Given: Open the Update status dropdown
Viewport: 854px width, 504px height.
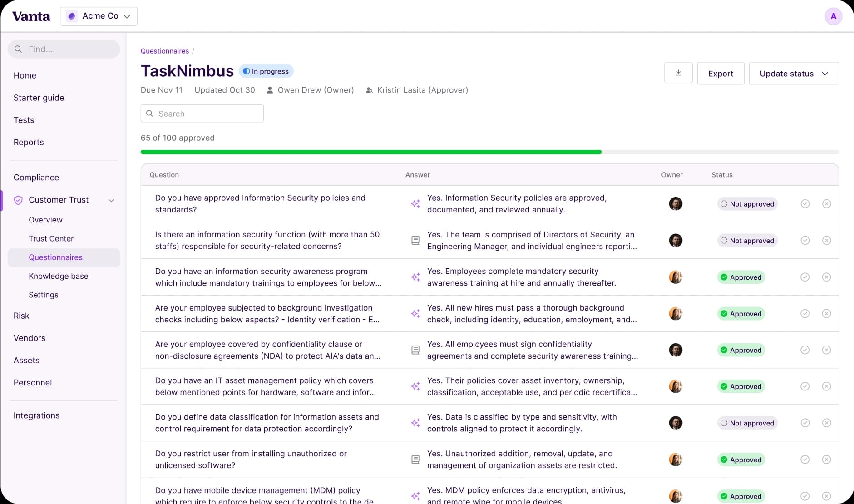Looking at the screenshot, I should click(x=794, y=73).
